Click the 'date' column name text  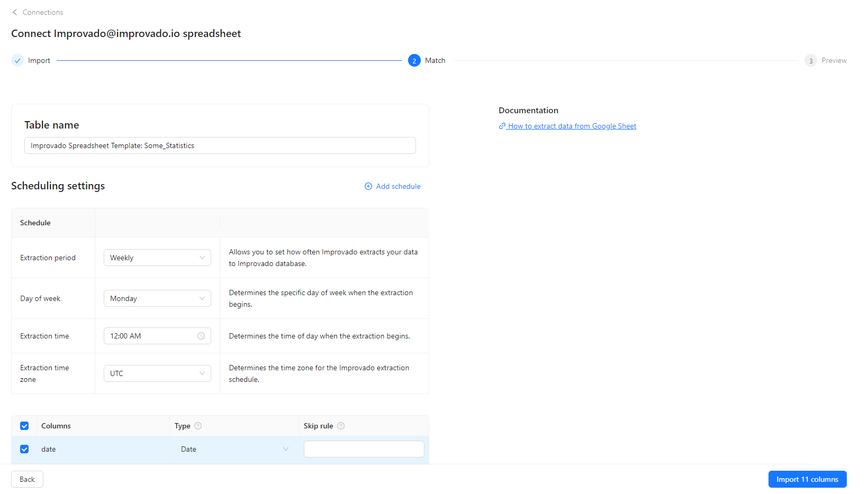point(49,449)
